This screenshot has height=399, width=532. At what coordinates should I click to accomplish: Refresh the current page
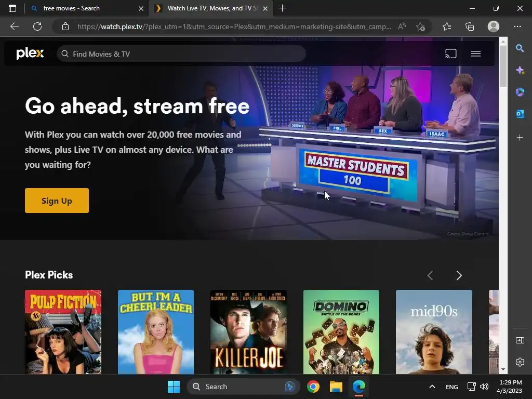point(37,26)
